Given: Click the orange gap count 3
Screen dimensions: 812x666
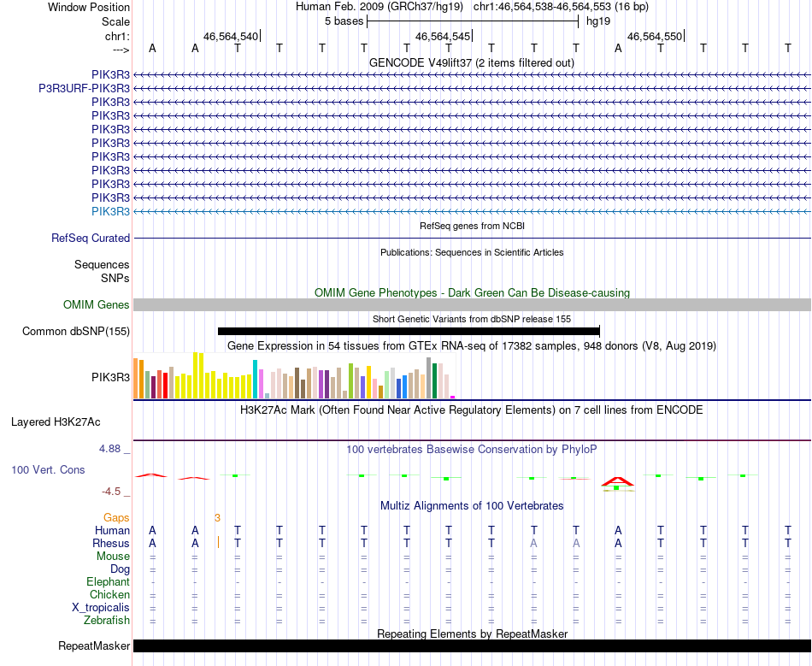Looking at the screenshot, I should (217, 518).
